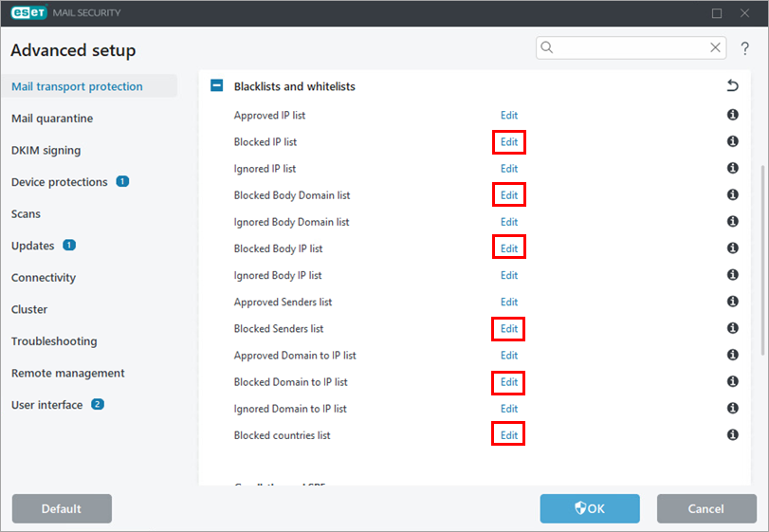Open Connectivity settings

(x=44, y=278)
